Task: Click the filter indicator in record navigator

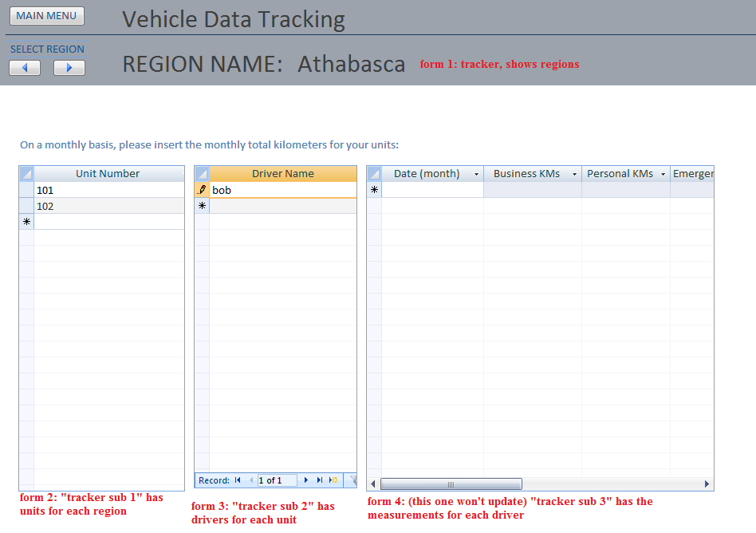Action: coord(353,480)
